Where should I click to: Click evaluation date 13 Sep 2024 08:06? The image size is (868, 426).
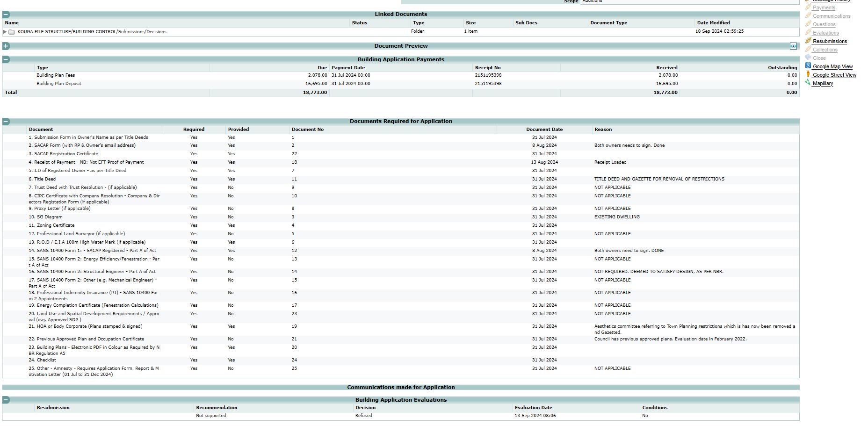(535, 416)
